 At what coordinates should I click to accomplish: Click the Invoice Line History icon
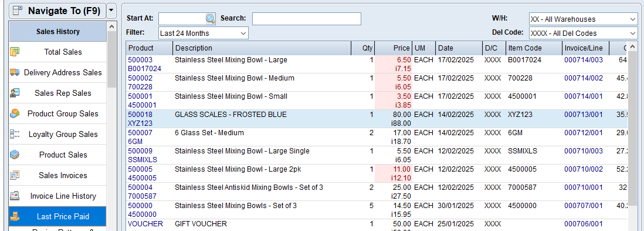click(15, 196)
